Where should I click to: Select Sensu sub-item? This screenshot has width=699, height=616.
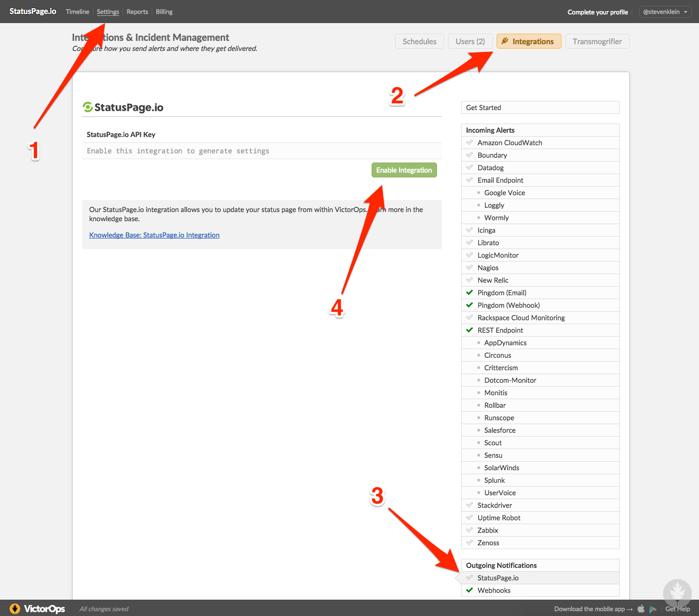540,455
